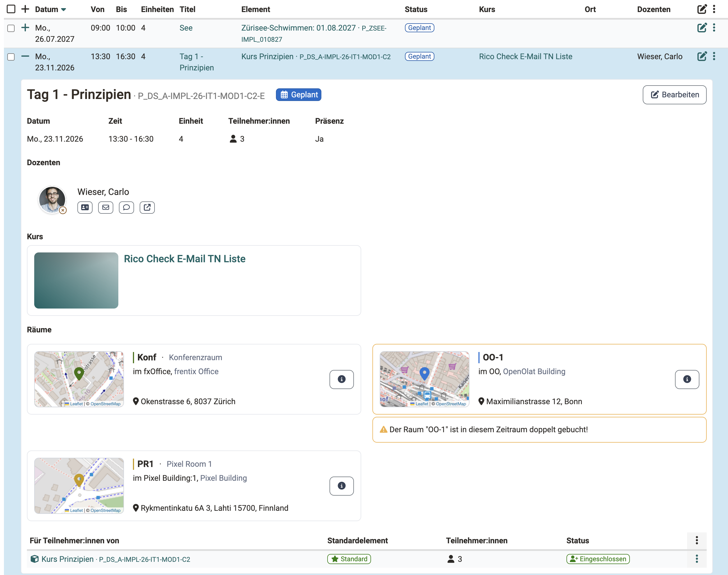Image resolution: width=728 pixels, height=575 pixels.
Task: Select all rows with header checkbox
Action: [x=11, y=9]
